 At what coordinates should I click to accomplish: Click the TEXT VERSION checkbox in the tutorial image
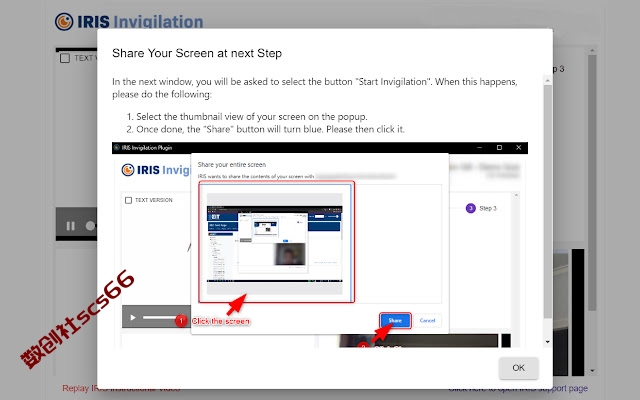point(129,200)
